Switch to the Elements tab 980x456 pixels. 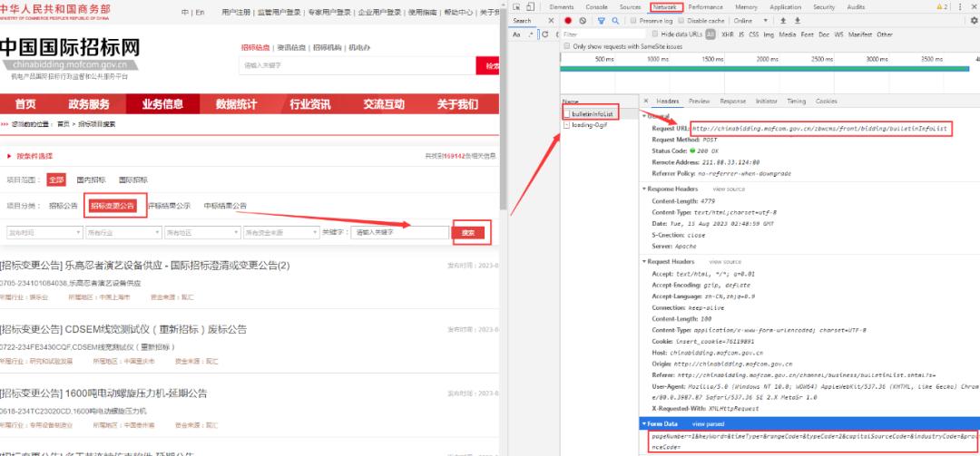click(562, 7)
